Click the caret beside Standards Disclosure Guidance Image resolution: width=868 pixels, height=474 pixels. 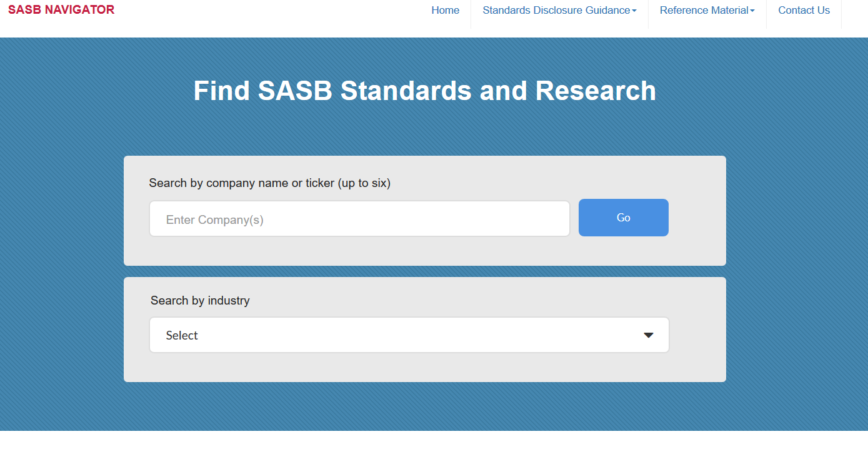click(x=634, y=11)
